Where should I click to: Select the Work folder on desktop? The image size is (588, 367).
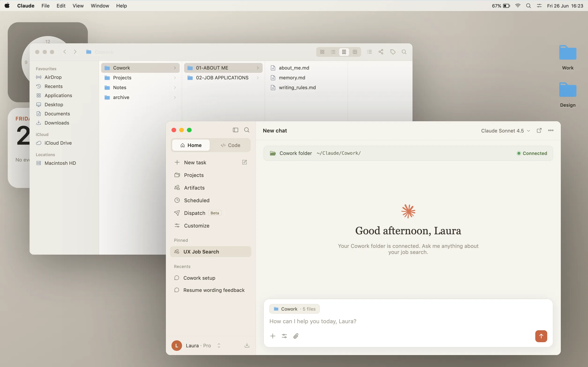pos(568,58)
